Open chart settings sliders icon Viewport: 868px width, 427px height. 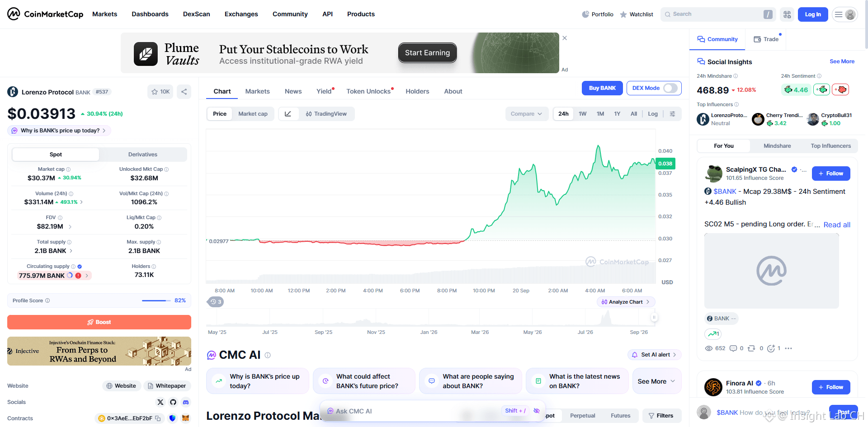tap(672, 114)
